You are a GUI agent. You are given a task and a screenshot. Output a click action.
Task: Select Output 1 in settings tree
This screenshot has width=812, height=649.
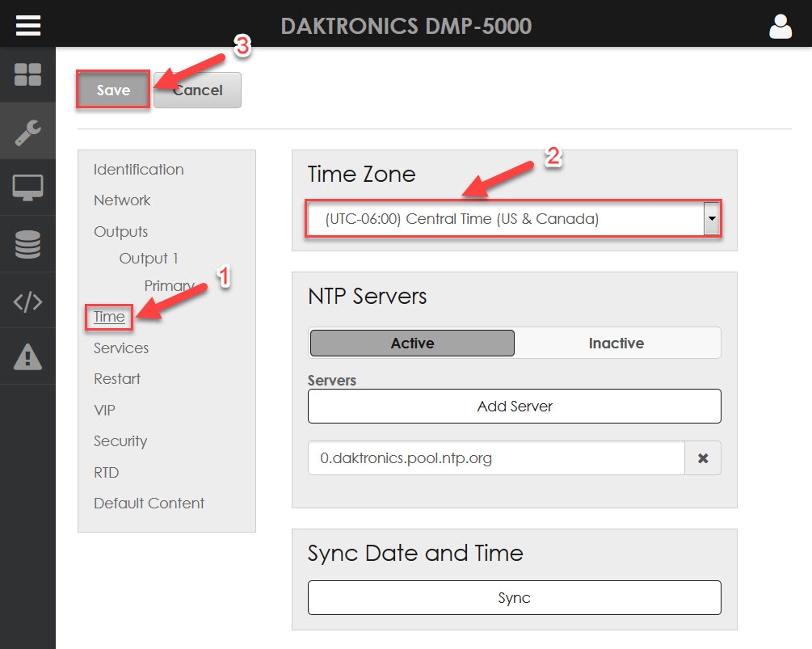click(x=149, y=259)
